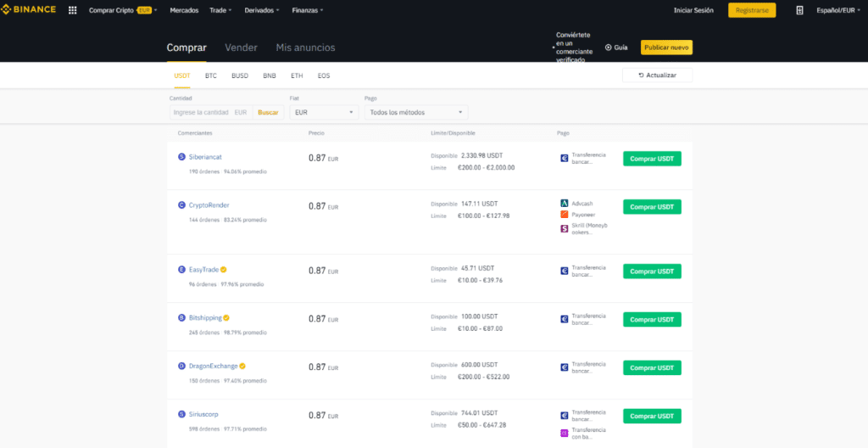Expand the Trade menu

pos(220,10)
